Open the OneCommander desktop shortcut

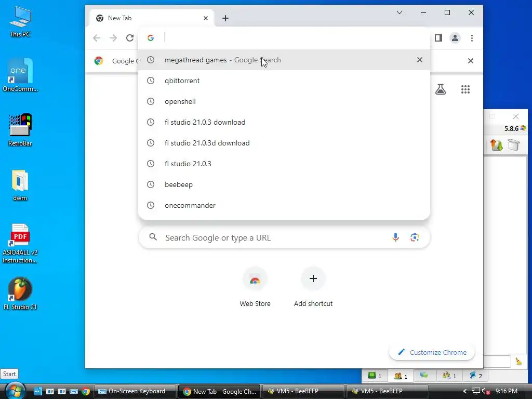pos(20,75)
